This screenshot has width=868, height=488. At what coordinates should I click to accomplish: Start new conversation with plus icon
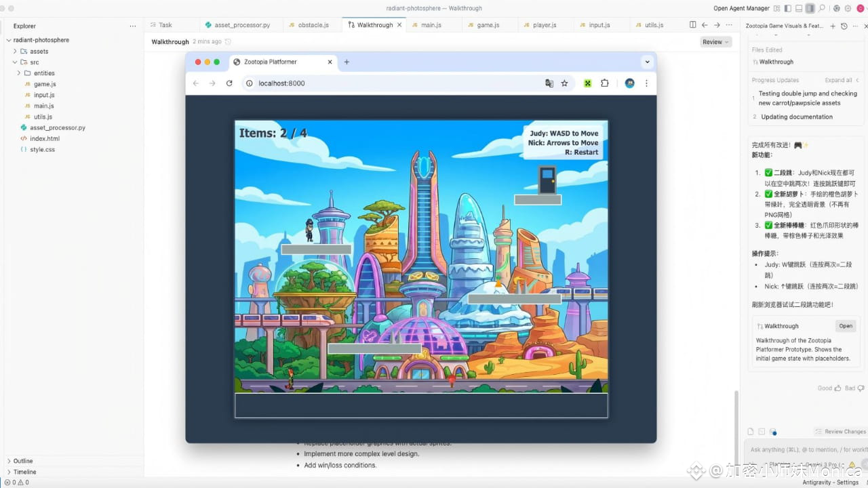832,26
